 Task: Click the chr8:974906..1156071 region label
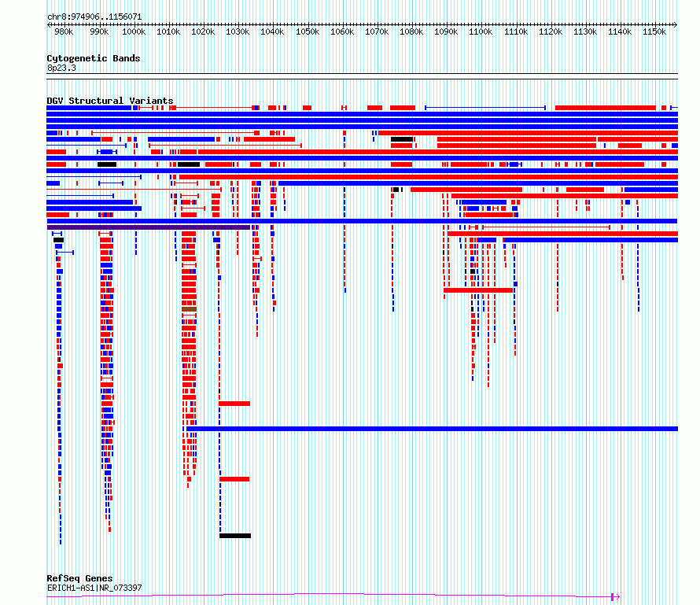[x=94, y=17]
